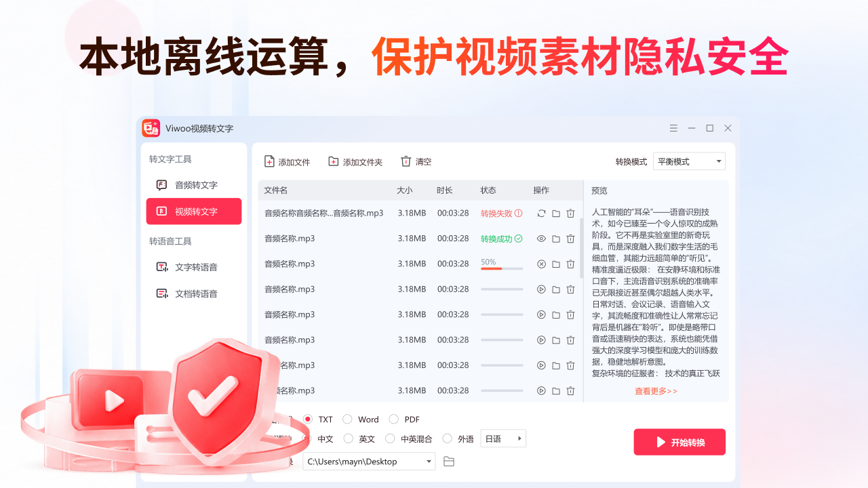Delete the file at 50% progress
868x488 pixels.
[571, 264]
